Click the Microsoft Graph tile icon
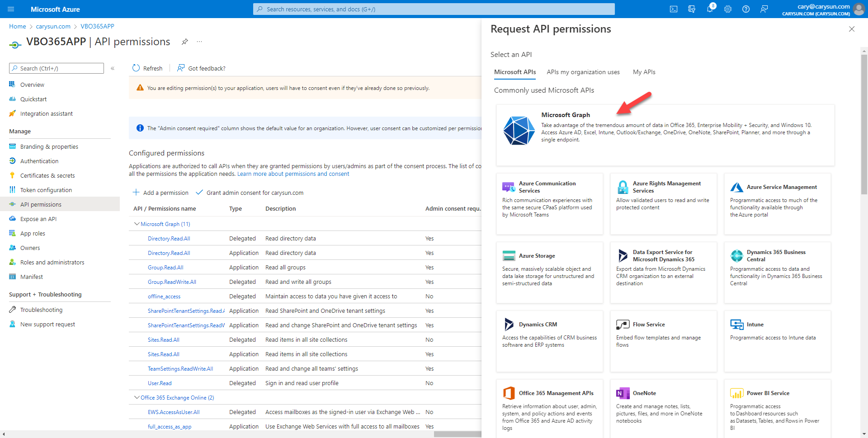This screenshot has height=438, width=868. pyautogui.click(x=519, y=130)
